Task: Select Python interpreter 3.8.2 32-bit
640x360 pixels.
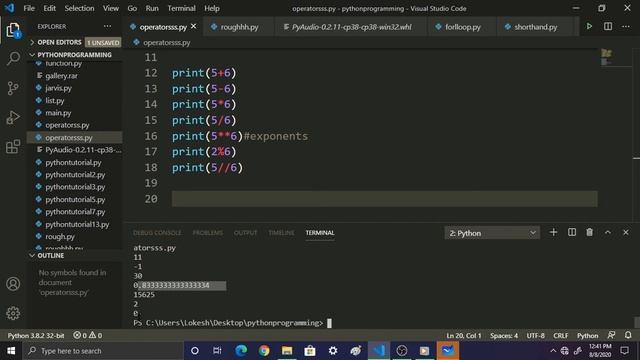Action: (36, 336)
